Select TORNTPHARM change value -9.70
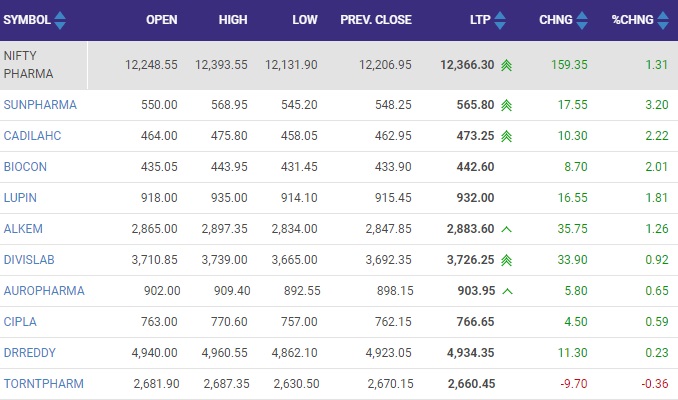This screenshot has height=400, width=678. (574, 384)
